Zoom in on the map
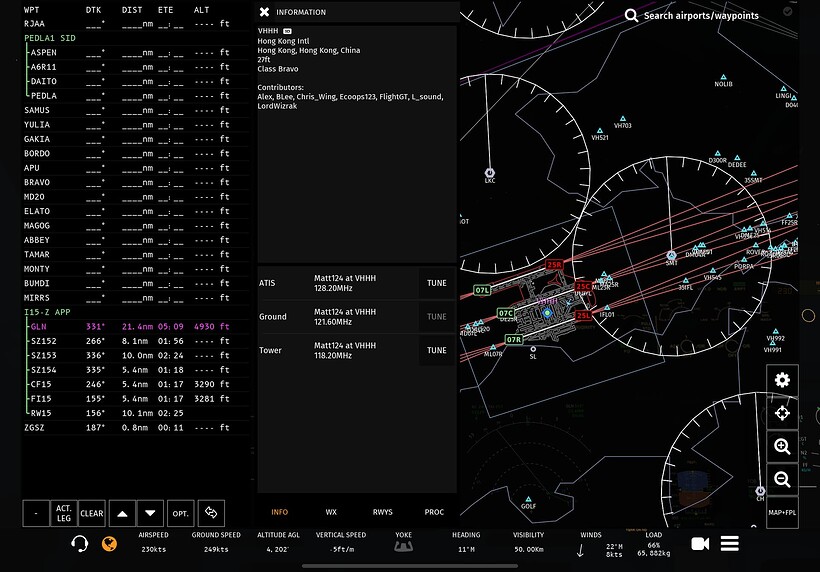 coord(782,447)
